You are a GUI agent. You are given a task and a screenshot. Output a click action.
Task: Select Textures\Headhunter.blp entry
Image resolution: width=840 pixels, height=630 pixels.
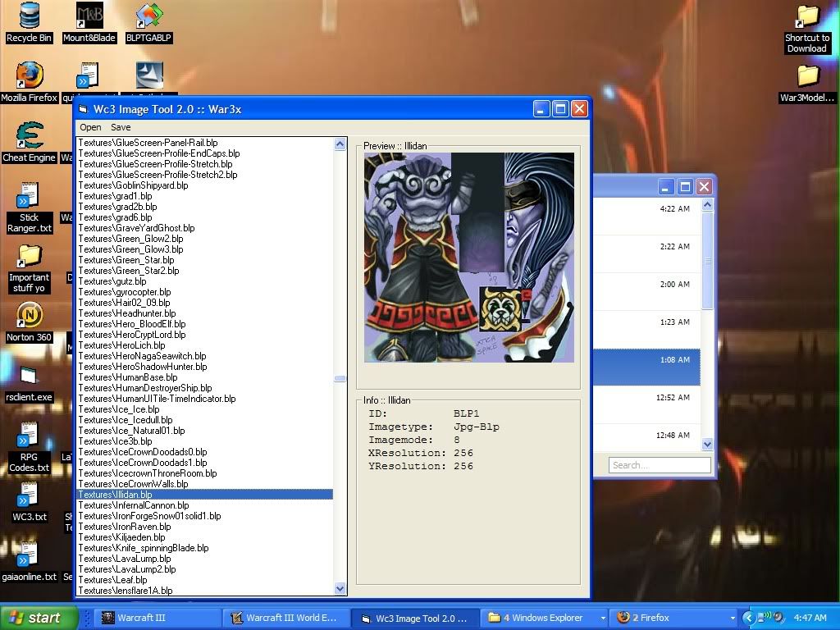(x=205, y=313)
